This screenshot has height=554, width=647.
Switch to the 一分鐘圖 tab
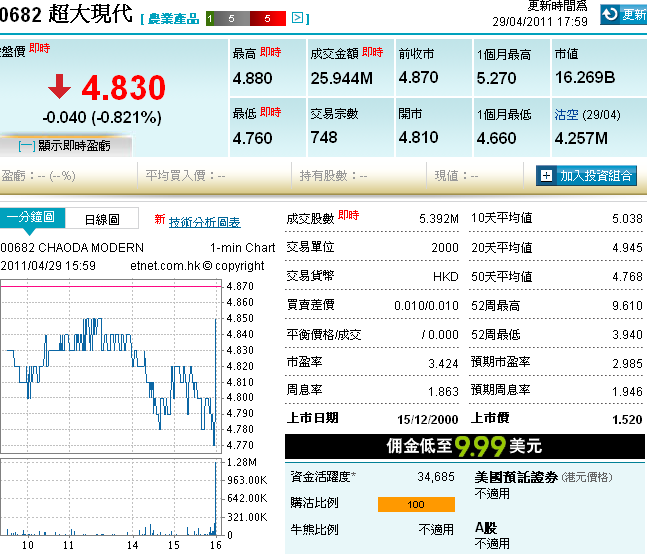tap(32, 217)
